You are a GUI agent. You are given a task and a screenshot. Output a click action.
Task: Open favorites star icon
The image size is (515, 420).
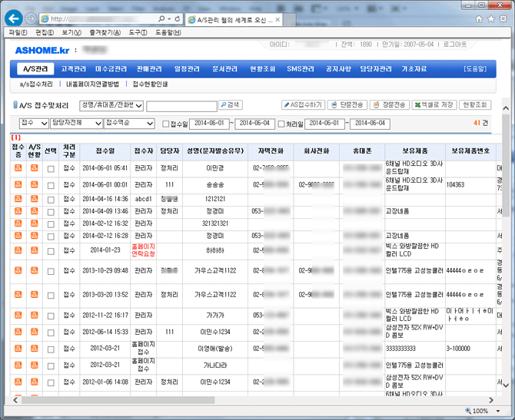[491, 19]
